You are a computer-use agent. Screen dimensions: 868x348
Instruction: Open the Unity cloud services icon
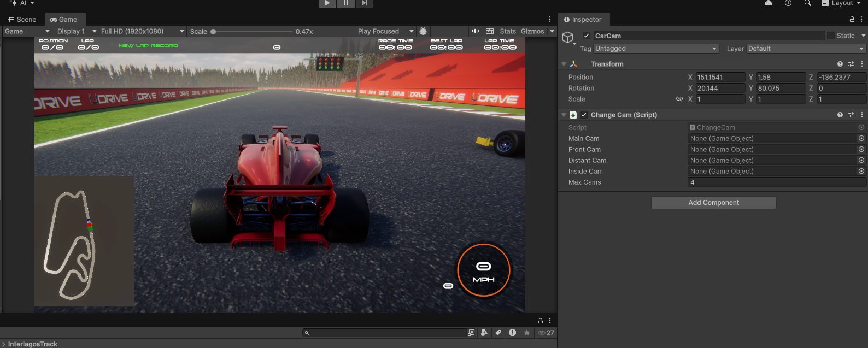(769, 3)
